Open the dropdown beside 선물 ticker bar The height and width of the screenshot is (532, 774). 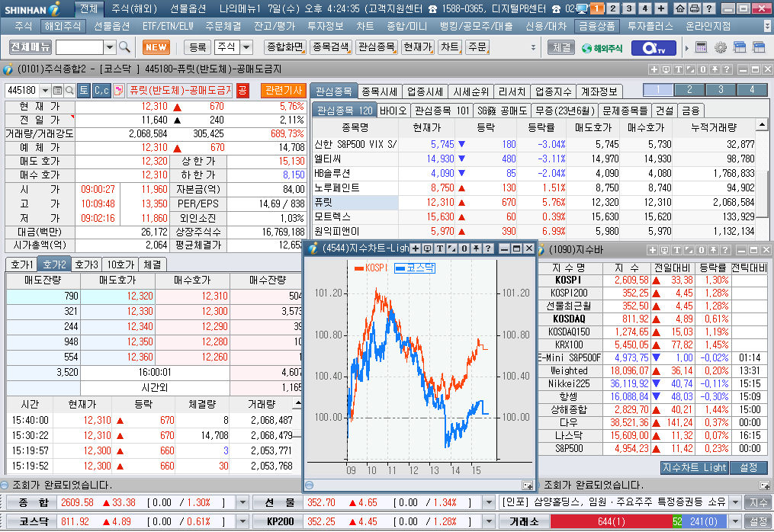pos(489,503)
